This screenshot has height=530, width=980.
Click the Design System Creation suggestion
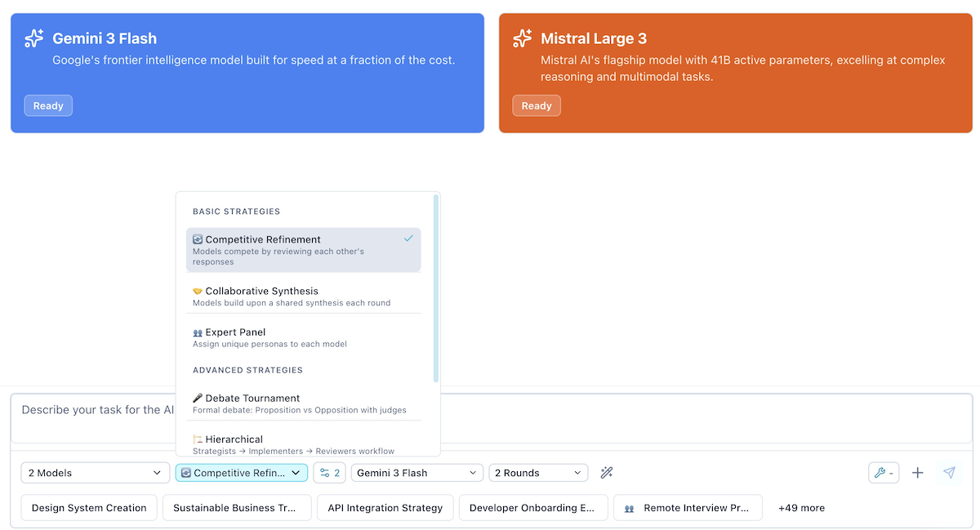pos(89,507)
